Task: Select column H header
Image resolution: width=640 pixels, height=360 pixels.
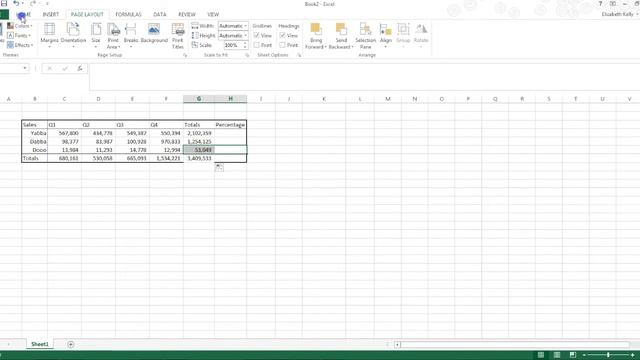Action: (230, 99)
